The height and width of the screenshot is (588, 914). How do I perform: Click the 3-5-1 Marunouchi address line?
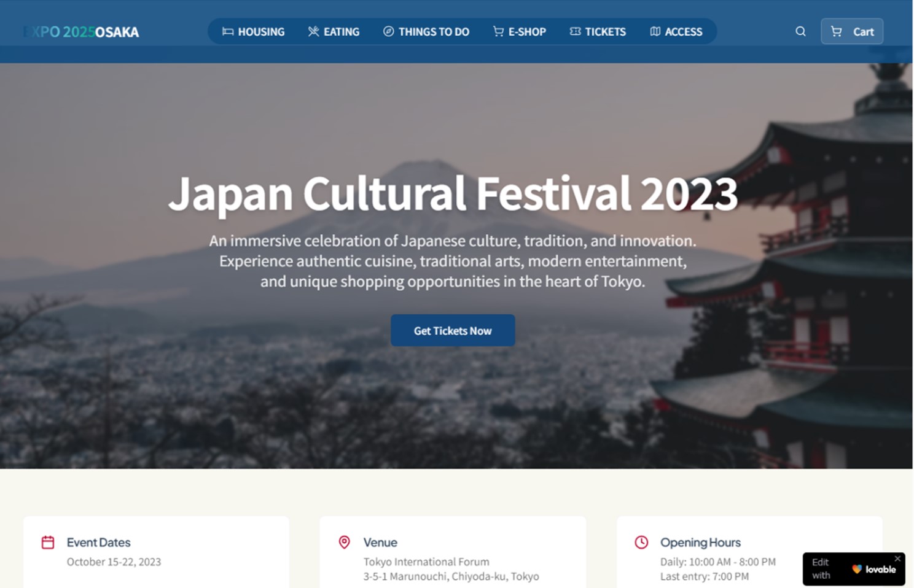tap(451, 576)
